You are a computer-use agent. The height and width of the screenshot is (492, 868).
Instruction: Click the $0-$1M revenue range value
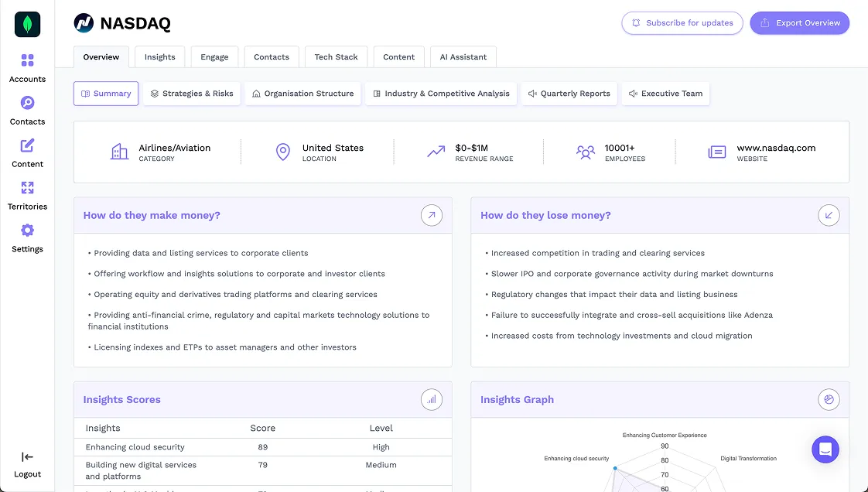coord(472,148)
